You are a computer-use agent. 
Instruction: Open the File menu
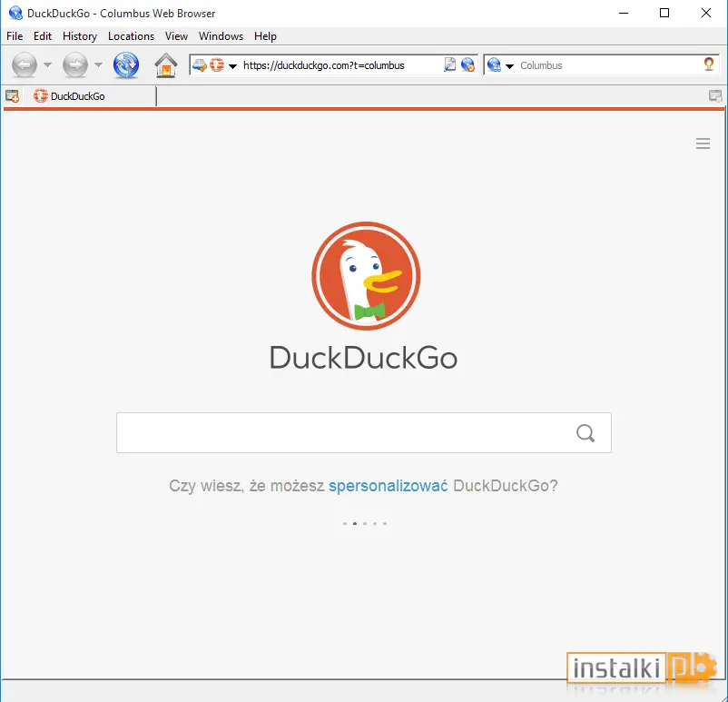(15, 36)
